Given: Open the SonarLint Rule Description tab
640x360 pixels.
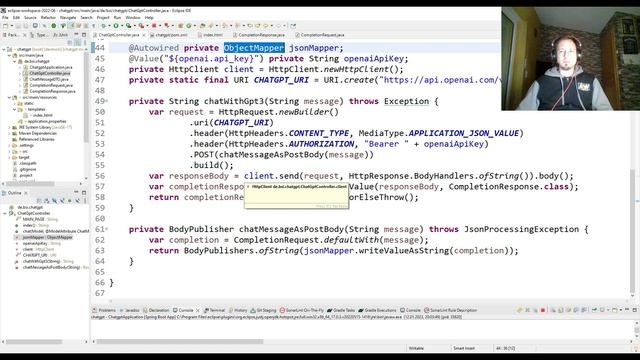Looking at the screenshot, I should (450, 310).
